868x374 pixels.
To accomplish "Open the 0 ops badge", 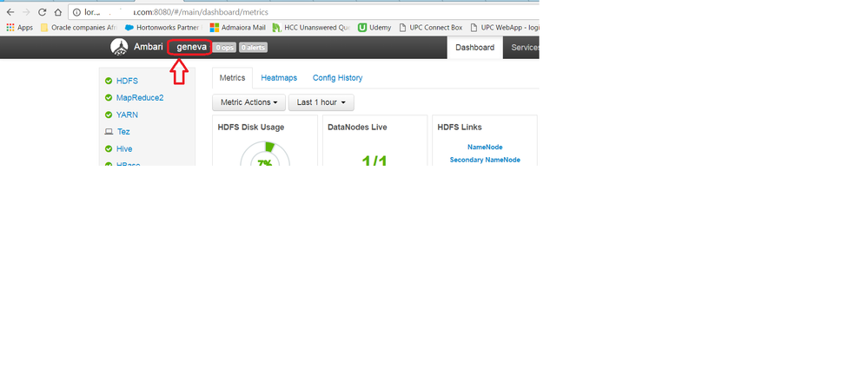I will pos(225,48).
